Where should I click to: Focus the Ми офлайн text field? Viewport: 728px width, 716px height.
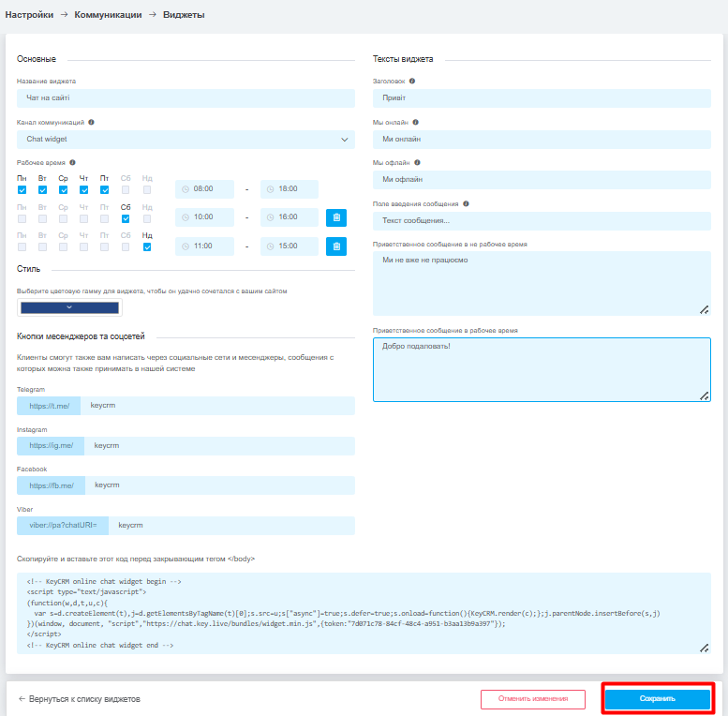click(542, 180)
